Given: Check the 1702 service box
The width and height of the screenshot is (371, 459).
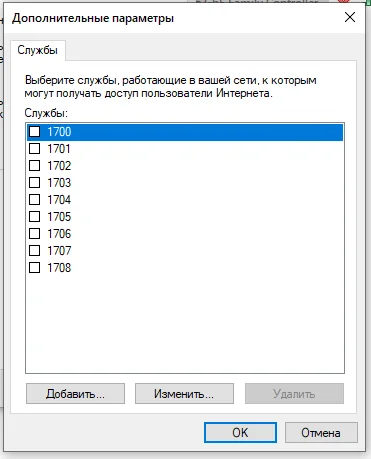Looking at the screenshot, I should (34, 166).
